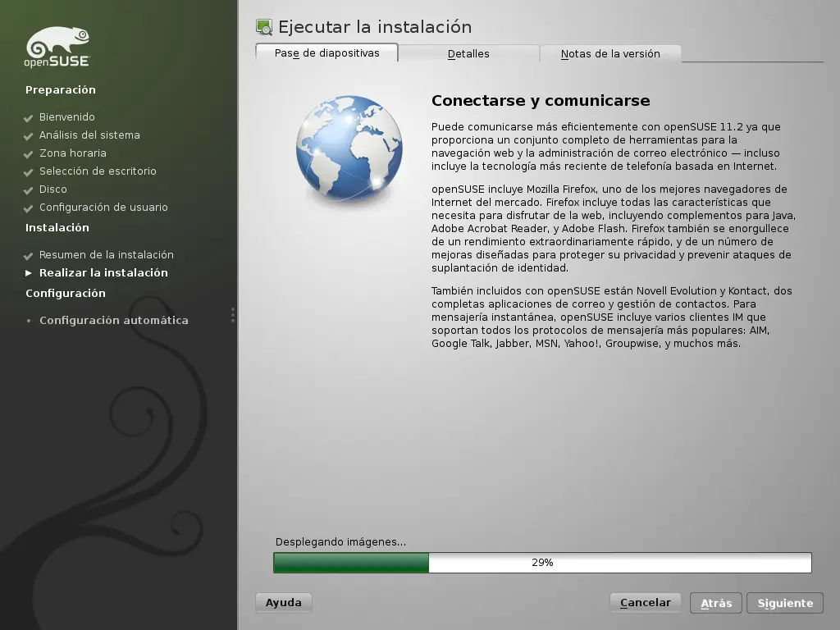Screen dimensions: 840x630
Task: Select the Disco step label
Action: pos(53,189)
